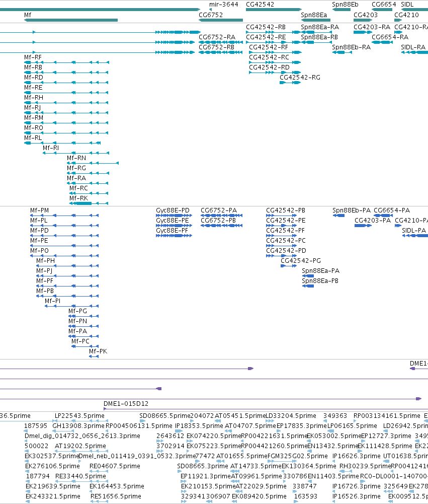Select the Spn88Ea-PA protein label
This screenshot has width=428, height=504.
[321, 271]
